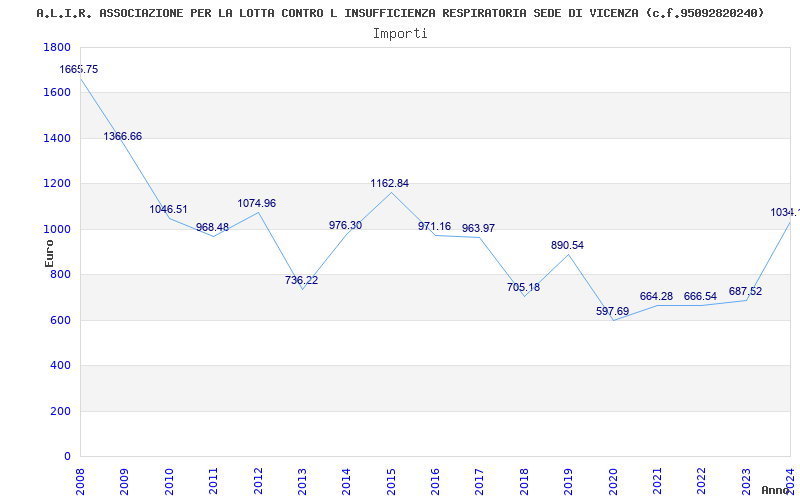Click the data label 1366.66

[122, 136]
